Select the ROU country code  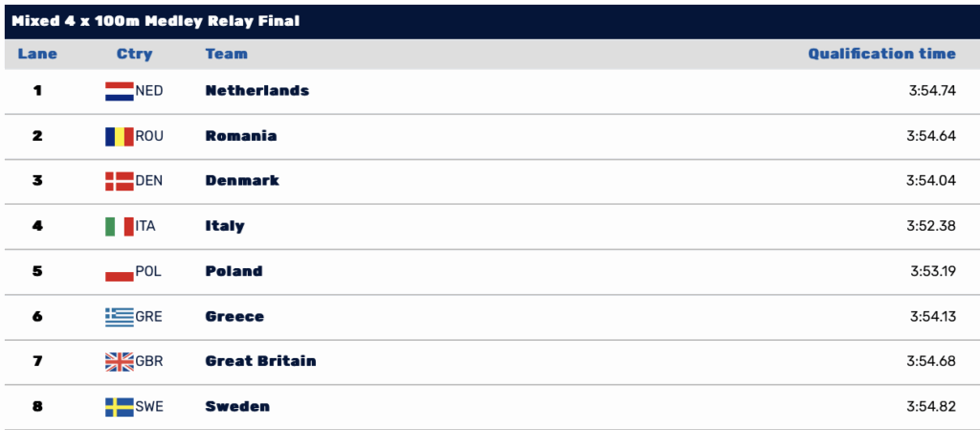(149, 136)
